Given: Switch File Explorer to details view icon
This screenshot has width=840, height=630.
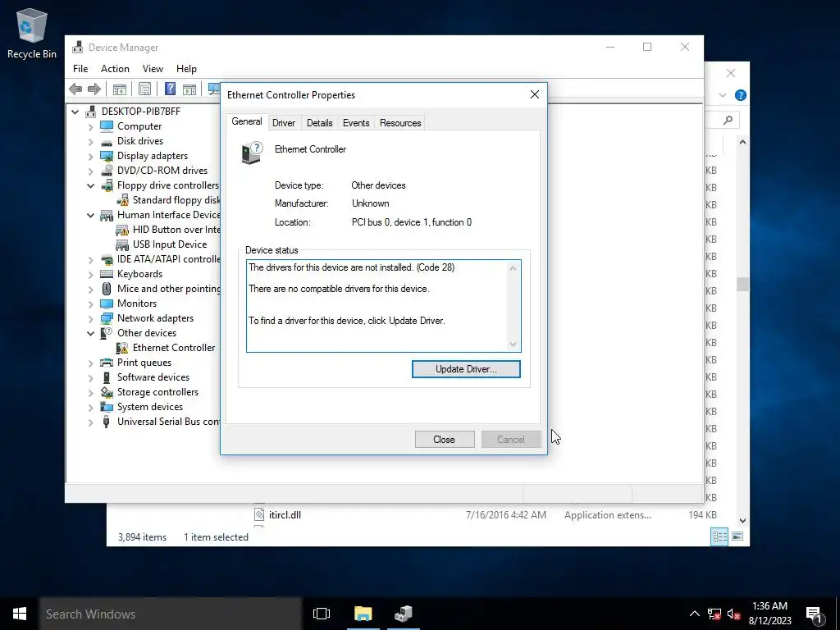Looking at the screenshot, I should pos(719,536).
